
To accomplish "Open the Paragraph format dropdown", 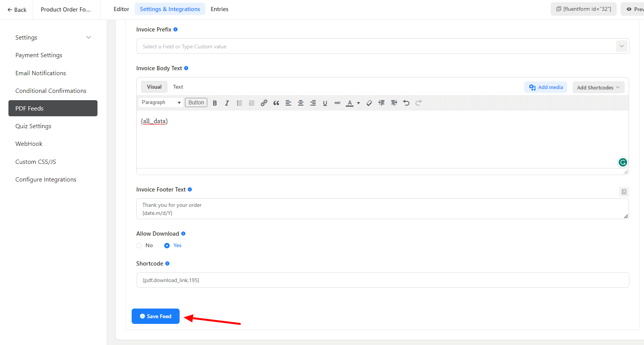I will (x=161, y=102).
